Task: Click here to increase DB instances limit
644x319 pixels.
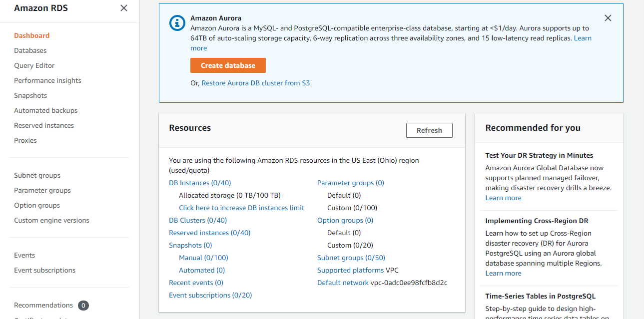Action: click(x=241, y=208)
